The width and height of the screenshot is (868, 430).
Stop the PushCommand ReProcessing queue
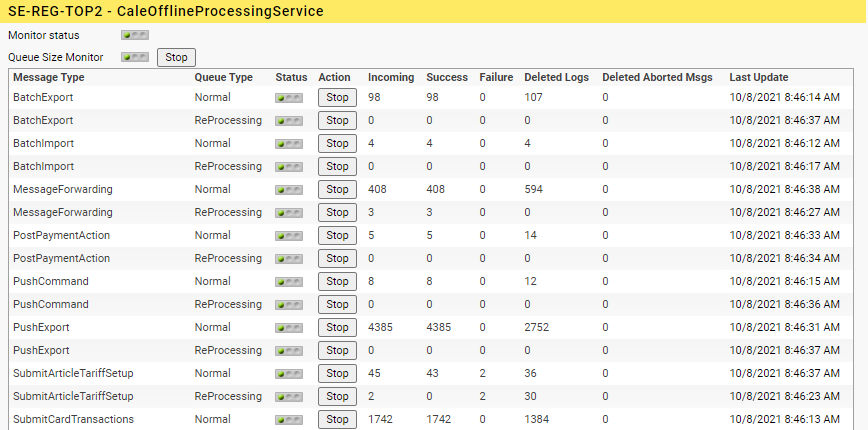pos(337,304)
